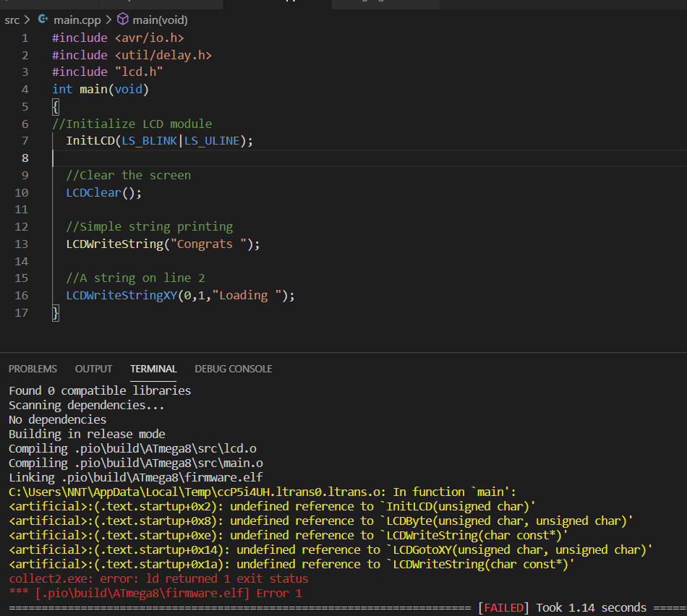Click the #include "lcd.h" line

click(x=107, y=72)
